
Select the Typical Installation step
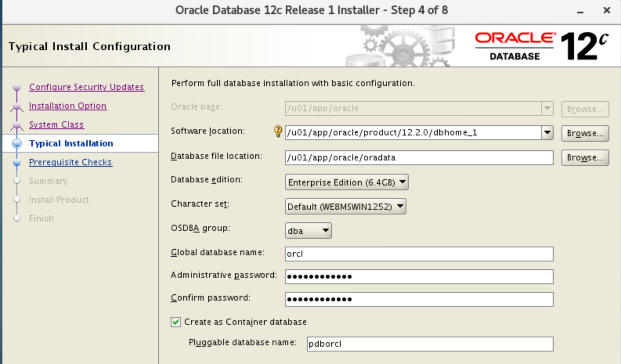pos(71,143)
